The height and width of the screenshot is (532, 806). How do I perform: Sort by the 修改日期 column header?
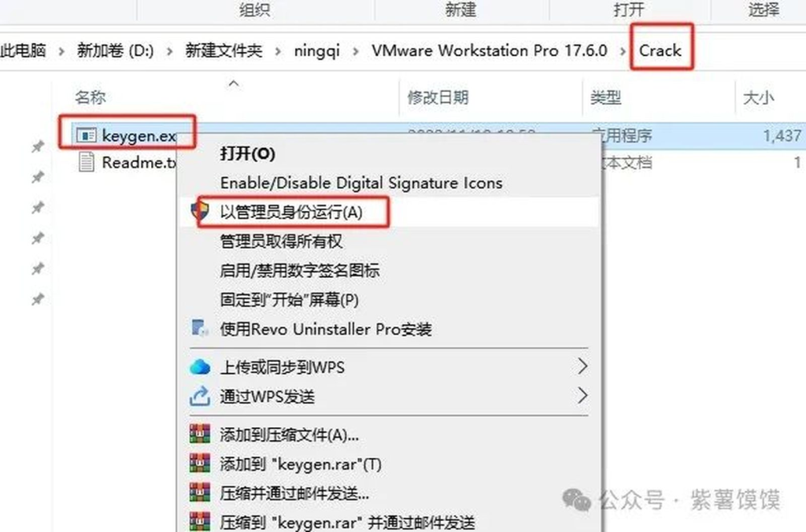click(438, 97)
